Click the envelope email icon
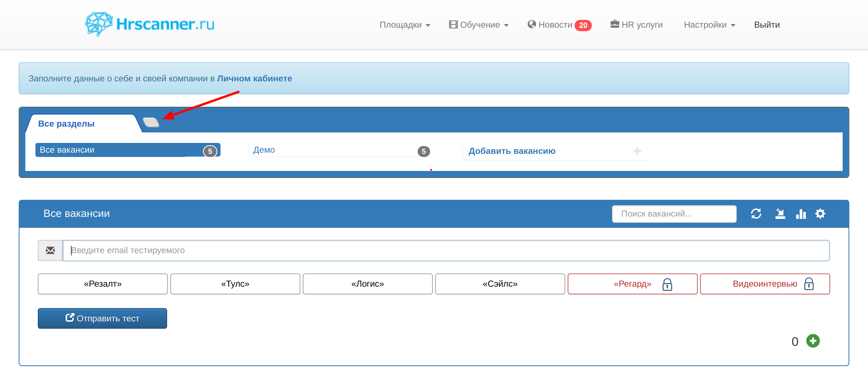 pyautogui.click(x=50, y=250)
